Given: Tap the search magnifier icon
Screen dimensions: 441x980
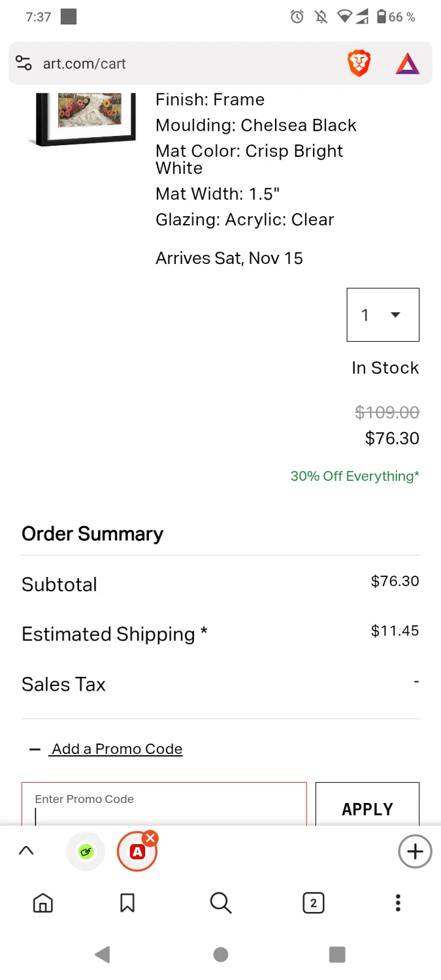Looking at the screenshot, I should (221, 903).
